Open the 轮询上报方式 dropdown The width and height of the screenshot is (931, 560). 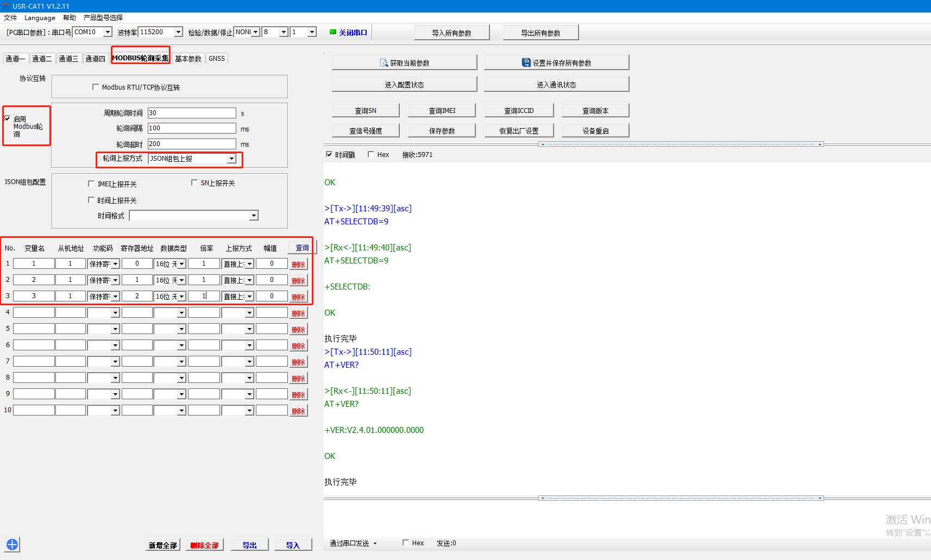(231, 159)
